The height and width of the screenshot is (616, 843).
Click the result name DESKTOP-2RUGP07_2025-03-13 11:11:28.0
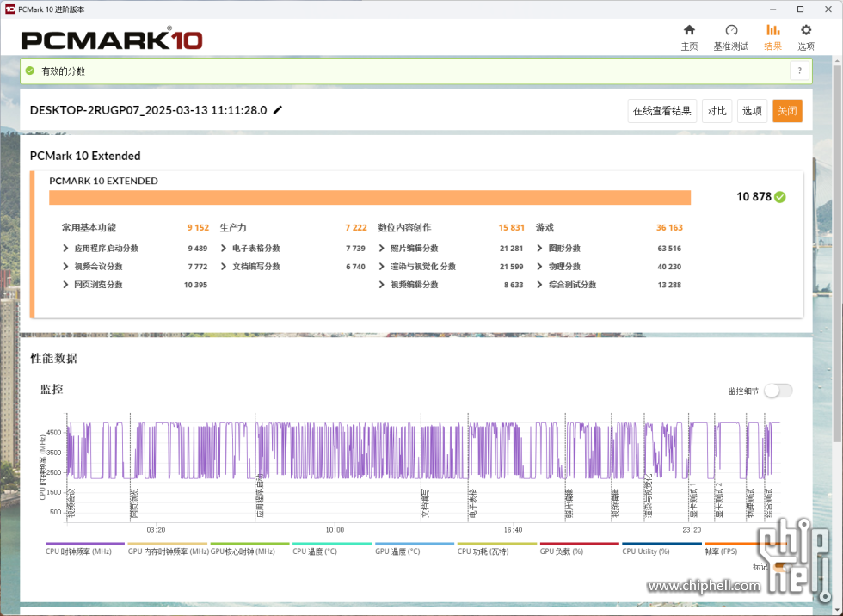[148, 110]
